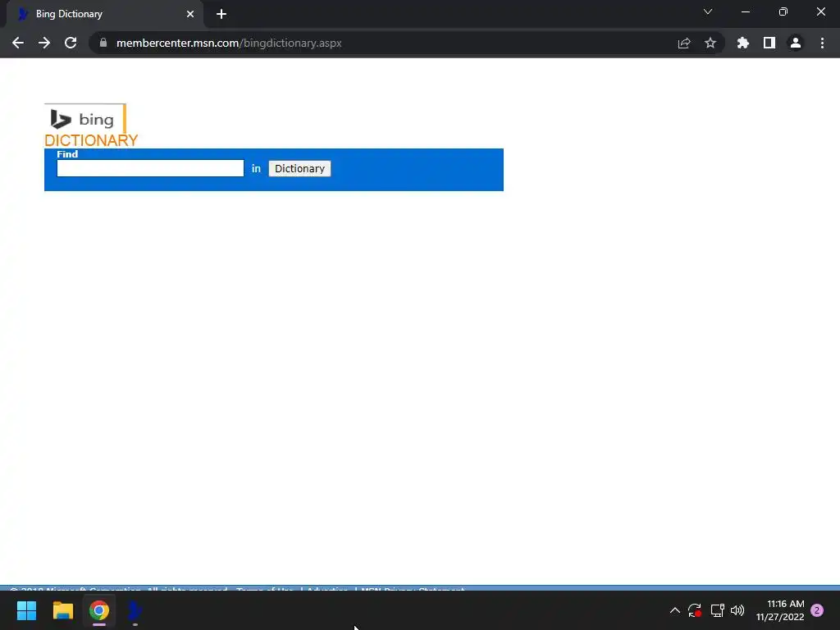This screenshot has width=840, height=630.
Task: Go back with the browser back arrow
Action: (x=18, y=43)
